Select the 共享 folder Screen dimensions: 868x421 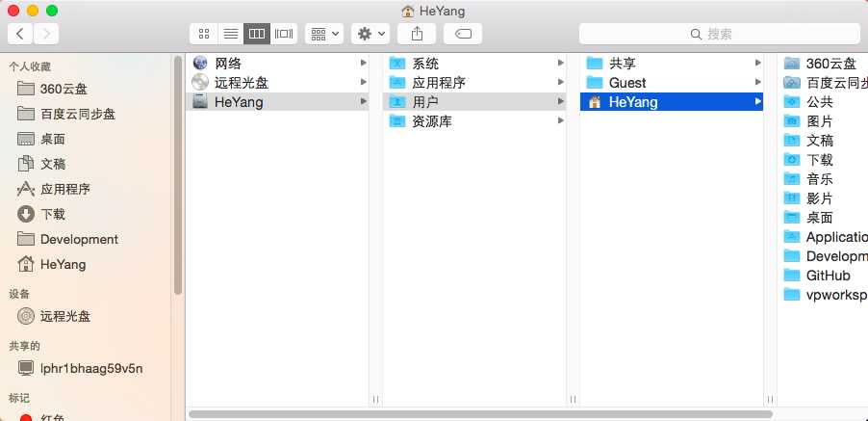tap(672, 64)
